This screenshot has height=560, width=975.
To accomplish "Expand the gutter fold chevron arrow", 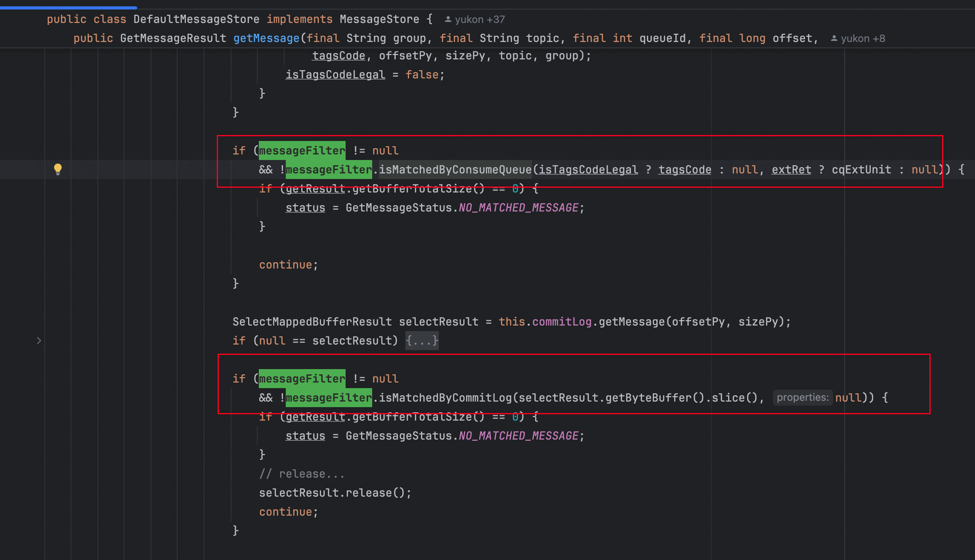I will click(x=38, y=341).
